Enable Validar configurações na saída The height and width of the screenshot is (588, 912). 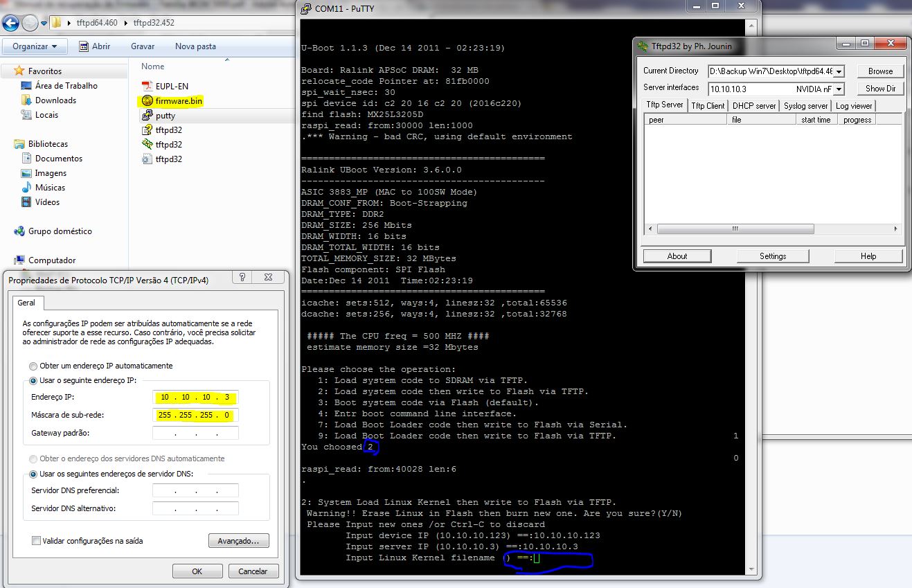click(36, 540)
